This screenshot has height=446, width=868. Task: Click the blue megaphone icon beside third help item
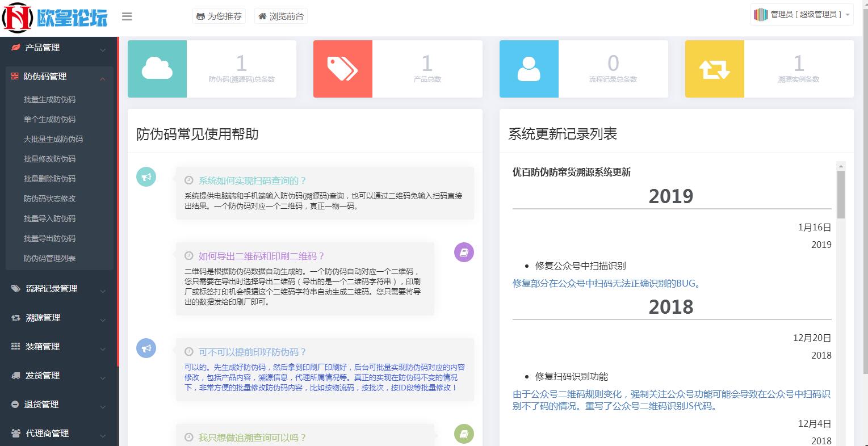(146, 348)
